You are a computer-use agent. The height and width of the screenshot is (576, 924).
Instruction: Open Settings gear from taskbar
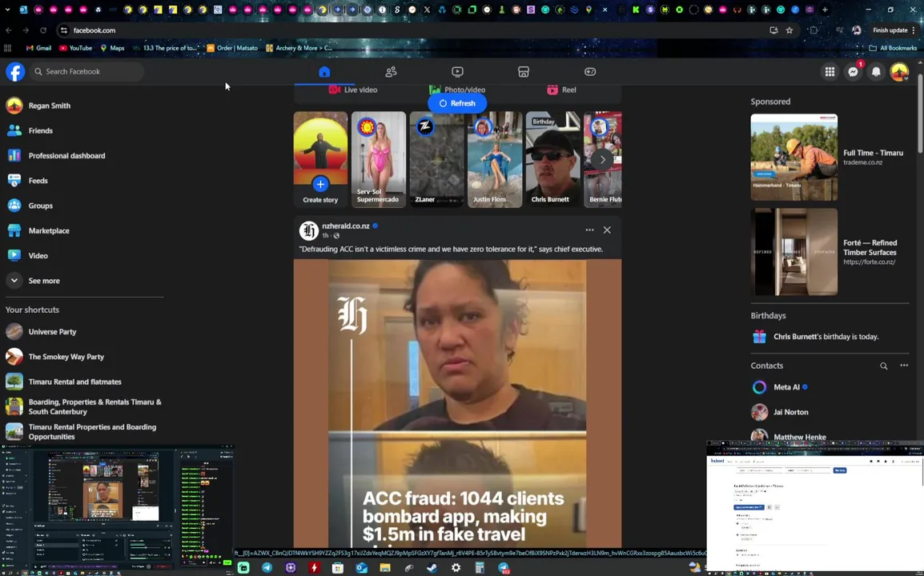pyautogui.click(x=456, y=568)
